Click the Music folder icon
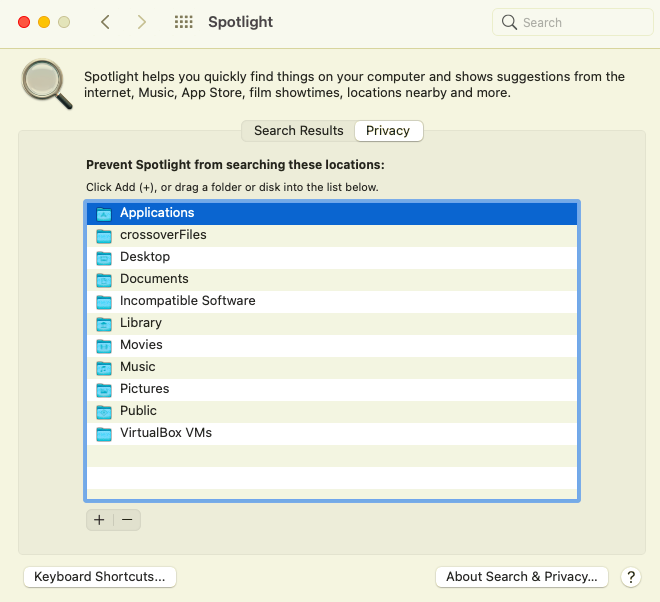 coord(104,368)
